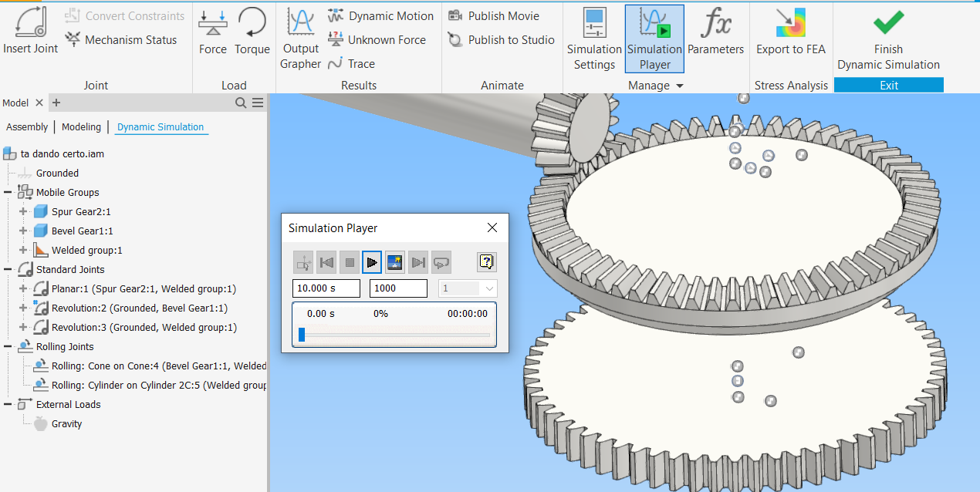
Task: Activate the Trace tool
Action: (351, 63)
